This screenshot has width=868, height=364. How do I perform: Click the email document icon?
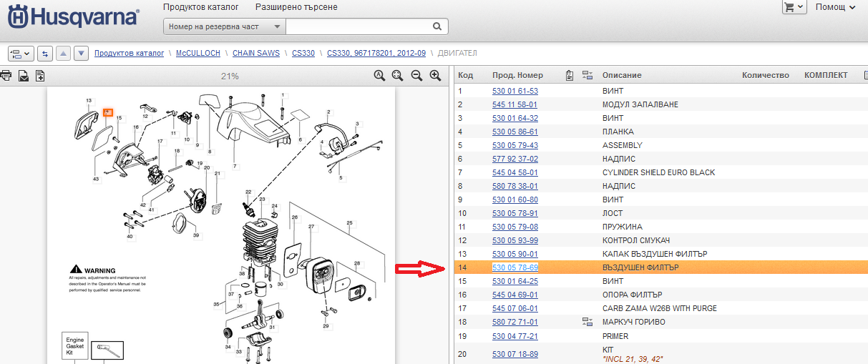point(24,76)
